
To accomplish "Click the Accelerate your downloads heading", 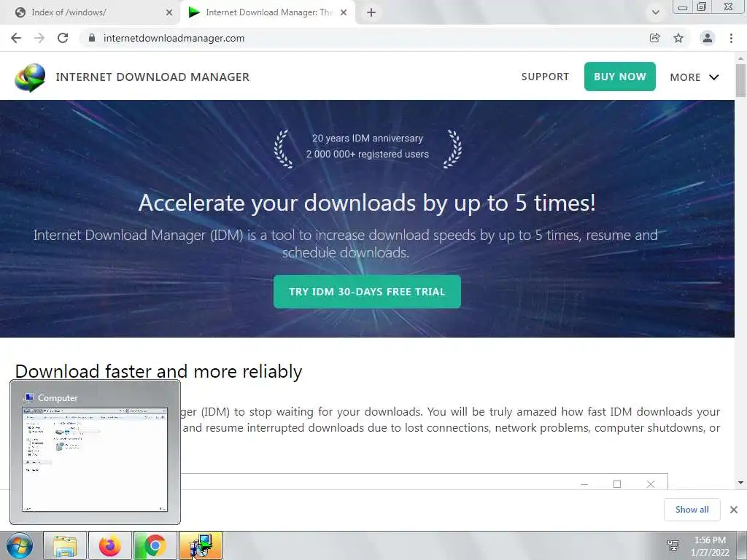I will pyautogui.click(x=367, y=203).
